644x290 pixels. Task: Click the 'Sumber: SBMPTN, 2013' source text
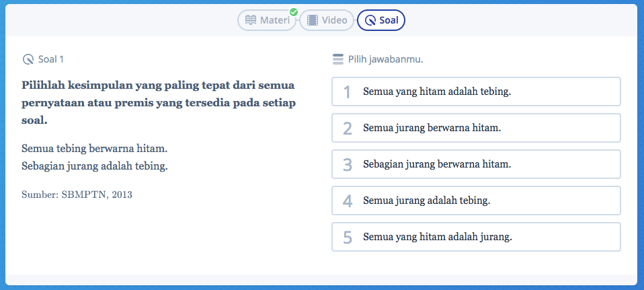(x=77, y=194)
